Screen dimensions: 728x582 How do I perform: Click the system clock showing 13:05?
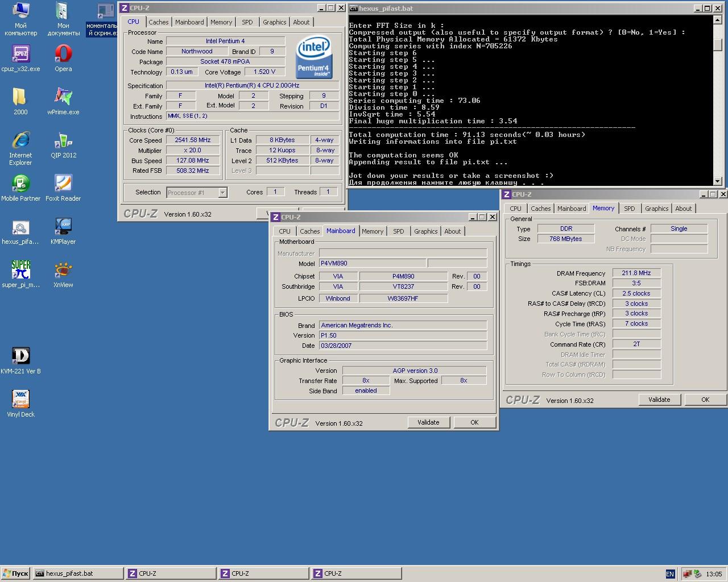[x=714, y=574]
